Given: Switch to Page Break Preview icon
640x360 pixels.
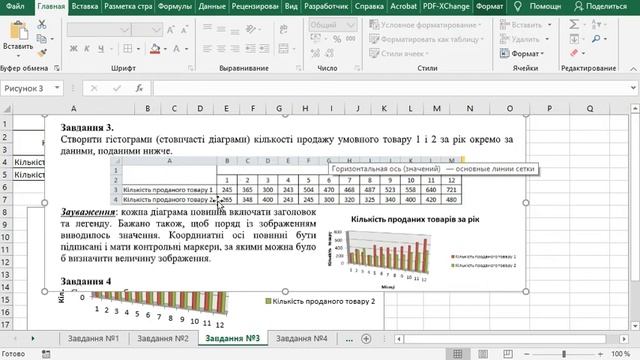Looking at the screenshot, I should click(x=507, y=354).
